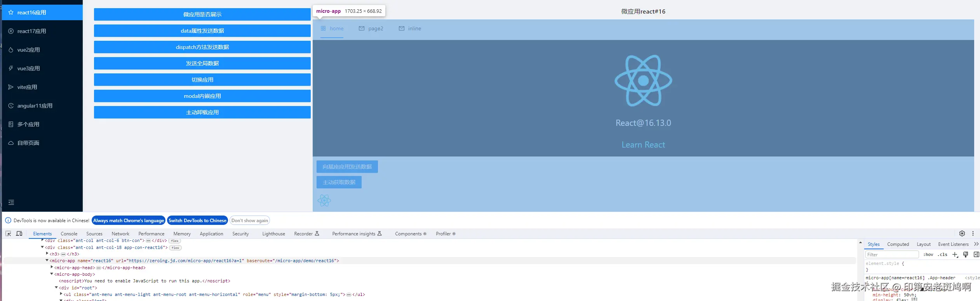
Task: Click the grid icon of the home tab
Action: [323, 28]
